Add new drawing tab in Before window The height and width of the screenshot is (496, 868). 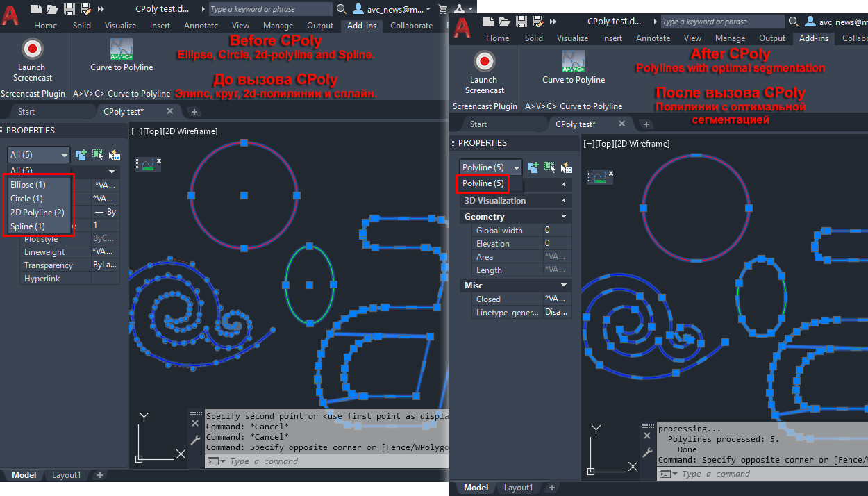coord(194,111)
